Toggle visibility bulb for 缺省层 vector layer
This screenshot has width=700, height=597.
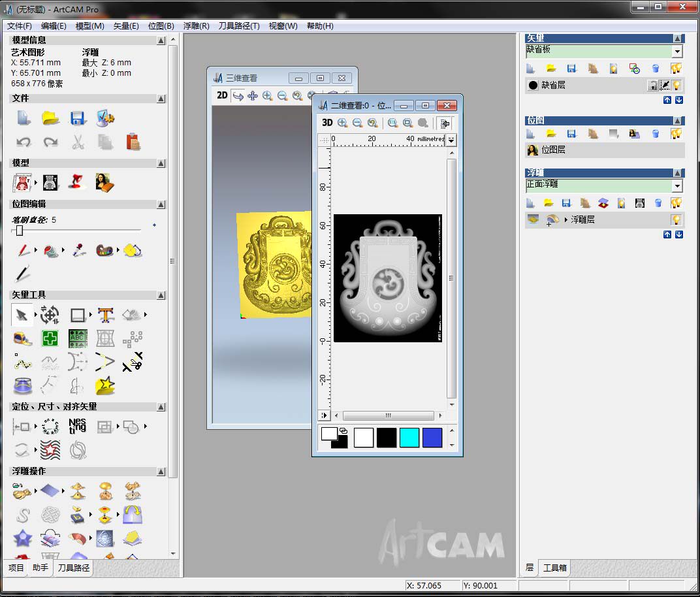coord(676,85)
